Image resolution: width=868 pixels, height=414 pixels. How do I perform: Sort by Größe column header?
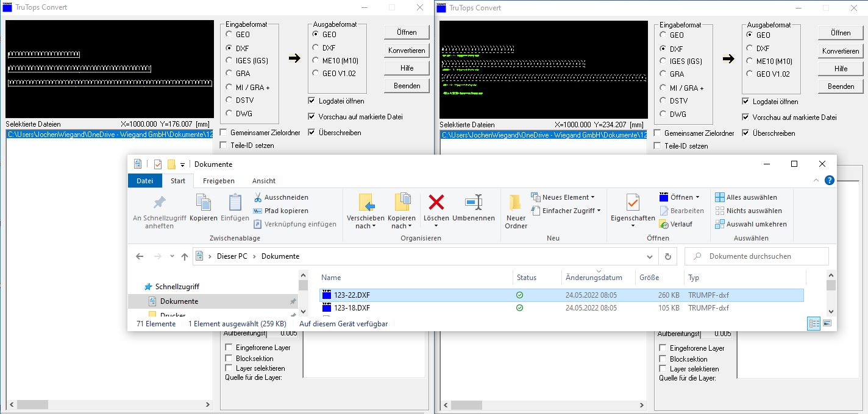tap(649, 278)
